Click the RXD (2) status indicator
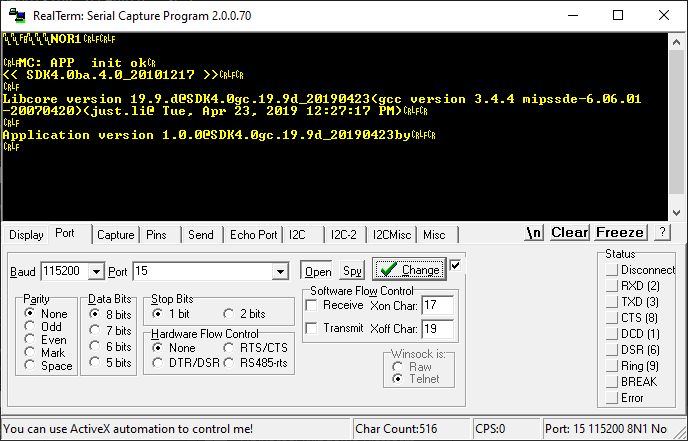 tap(612, 286)
